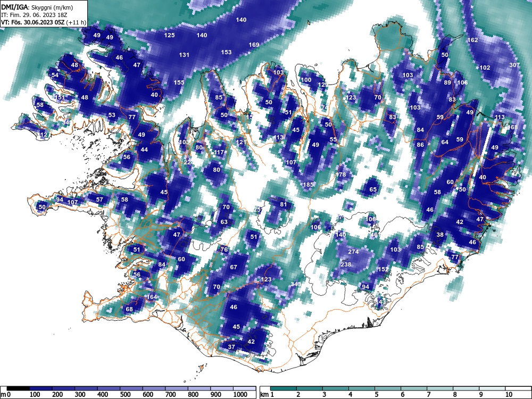Click the '178' visibility value on the map

(x=341, y=174)
